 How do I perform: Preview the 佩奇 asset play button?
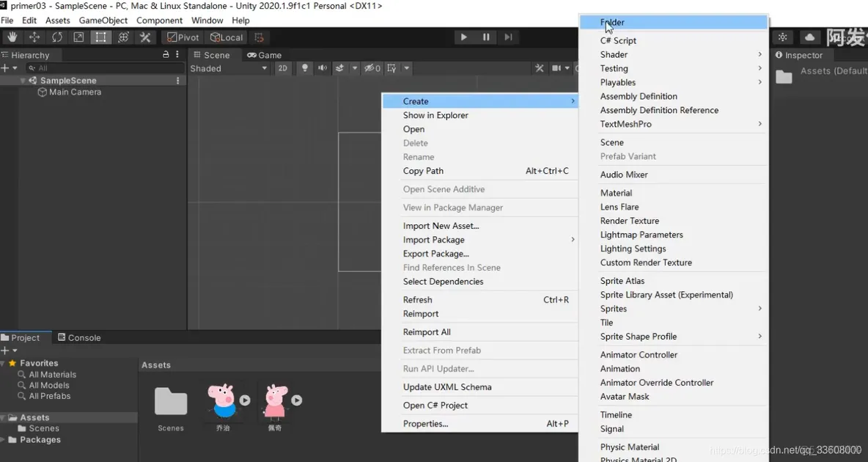click(x=297, y=400)
